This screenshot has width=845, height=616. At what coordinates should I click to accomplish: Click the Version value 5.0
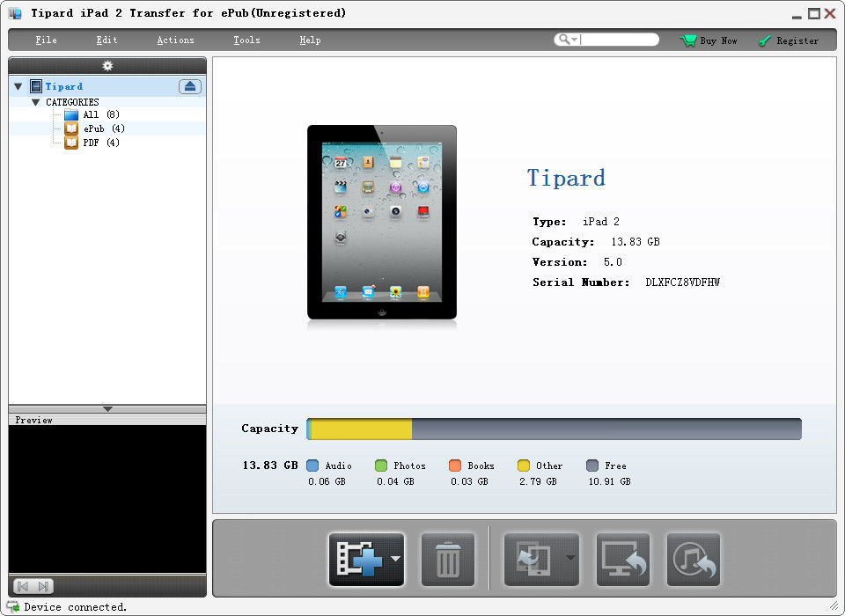click(x=613, y=262)
